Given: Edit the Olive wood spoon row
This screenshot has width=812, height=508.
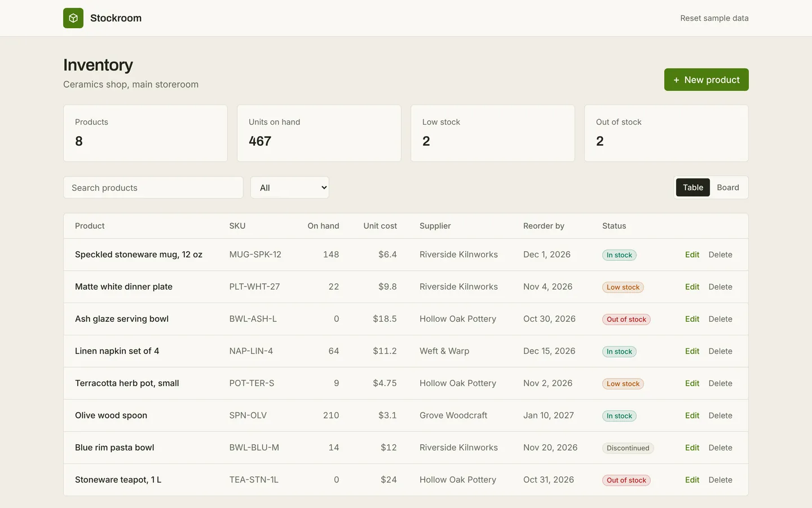Looking at the screenshot, I should (692, 415).
